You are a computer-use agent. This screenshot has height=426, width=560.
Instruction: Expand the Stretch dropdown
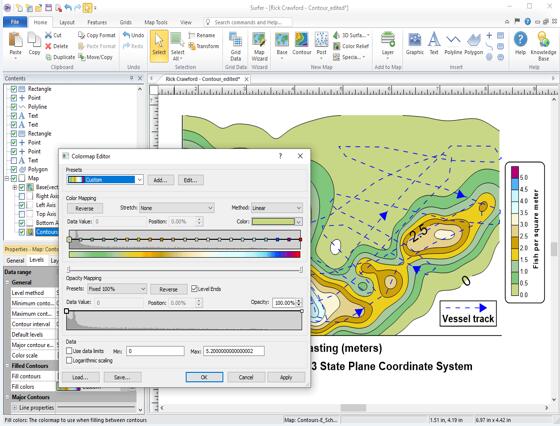176,208
